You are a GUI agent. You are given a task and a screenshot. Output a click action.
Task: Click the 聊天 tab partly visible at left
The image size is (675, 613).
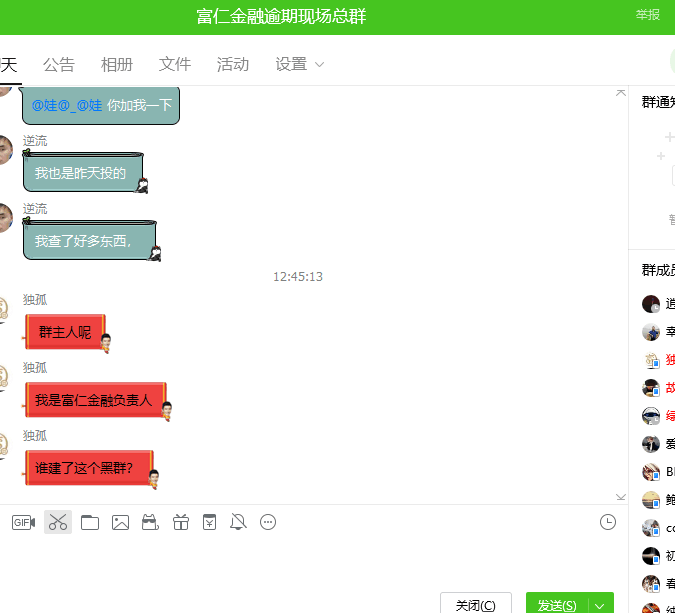9,65
